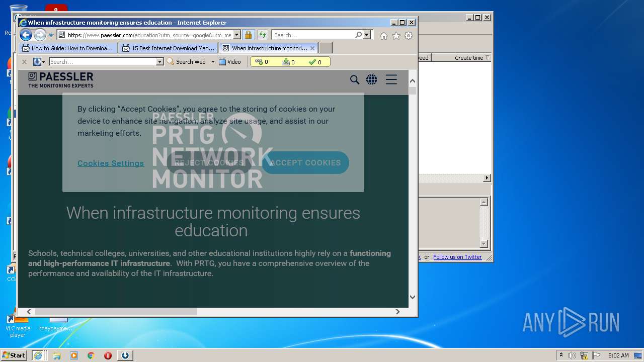Click the browser Forward arrow button
This screenshot has height=362, width=644.
tap(40, 35)
